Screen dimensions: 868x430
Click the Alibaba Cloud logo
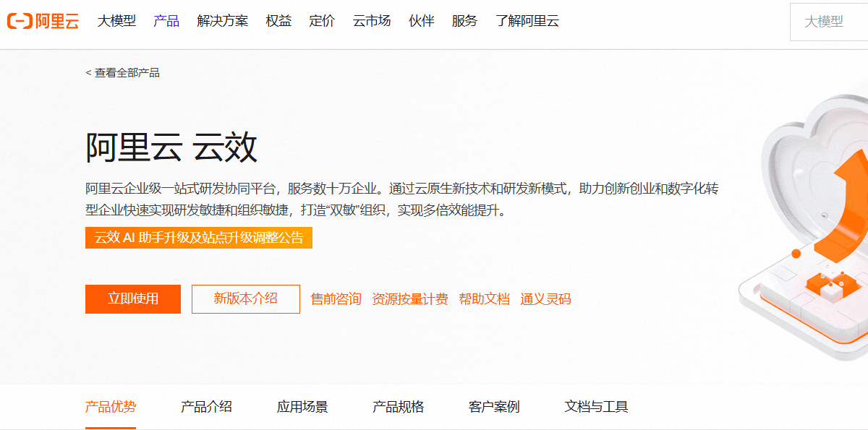43,21
